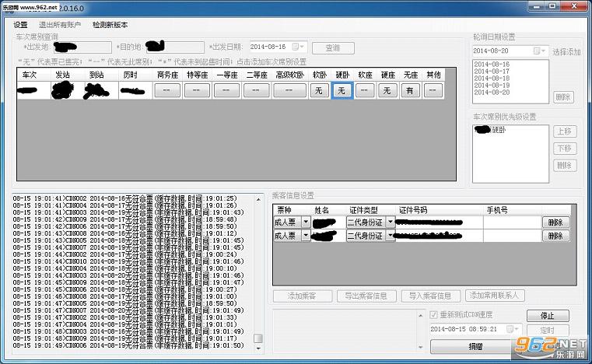
Task: Open second passenger 票种 dropdown
Action: [306, 236]
